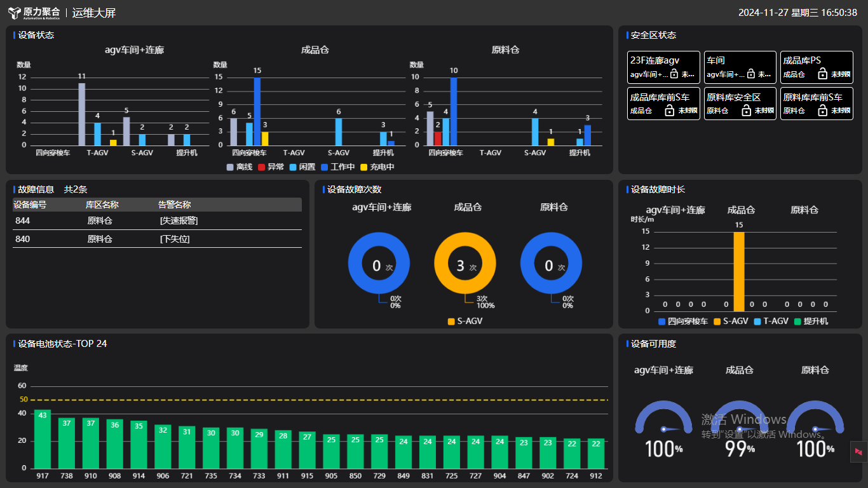Image resolution: width=868 pixels, height=488 pixels.
Task: Click the lock icon on 成品库PS card
Action: point(822,74)
